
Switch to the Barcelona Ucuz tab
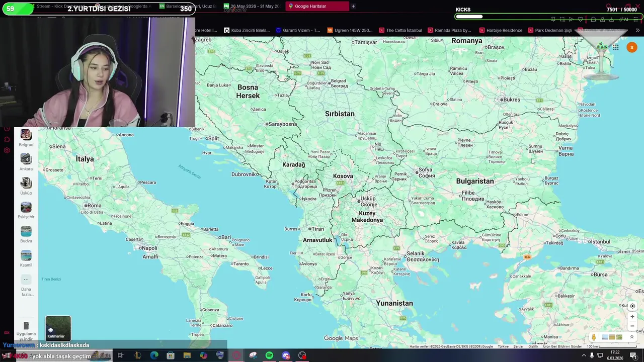(x=187, y=6)
